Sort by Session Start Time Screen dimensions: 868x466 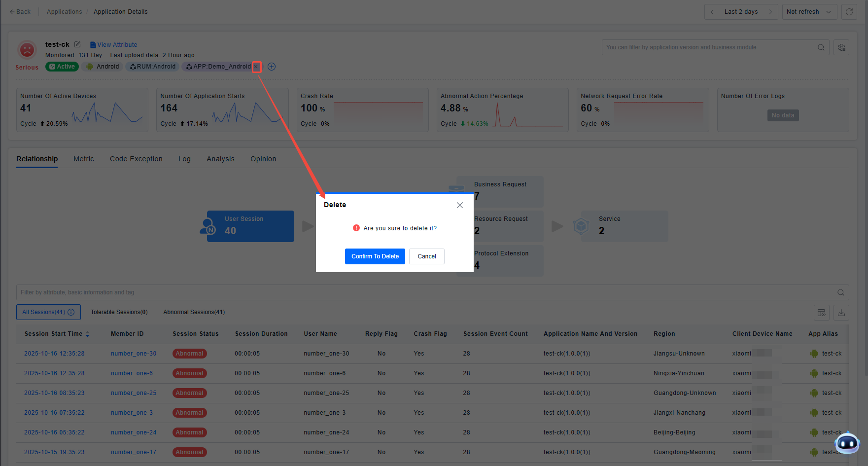click(x=87, y=334)
